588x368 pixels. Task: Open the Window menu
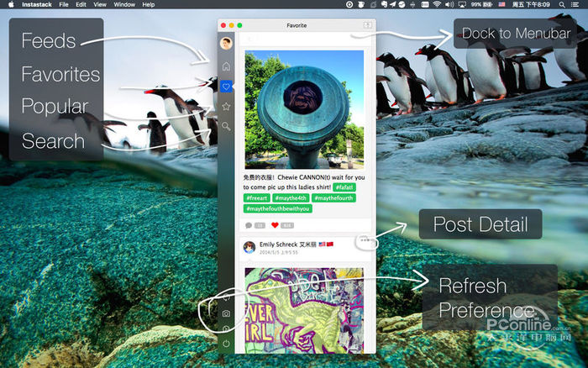point(124,5)
